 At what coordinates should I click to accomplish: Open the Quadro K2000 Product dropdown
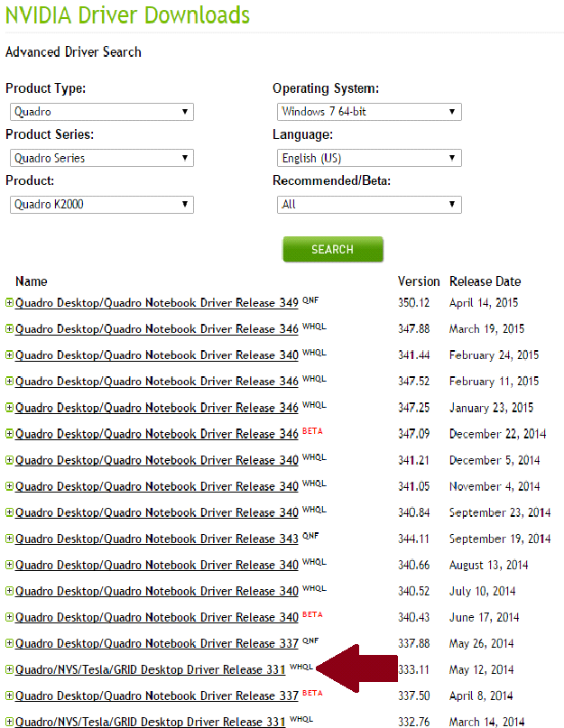pos(102,205)
